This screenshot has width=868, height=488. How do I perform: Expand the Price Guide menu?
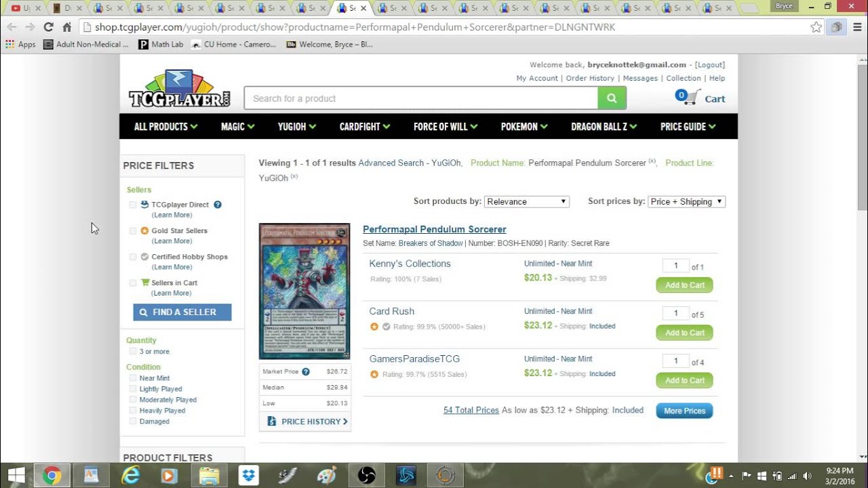click(688, 127)
